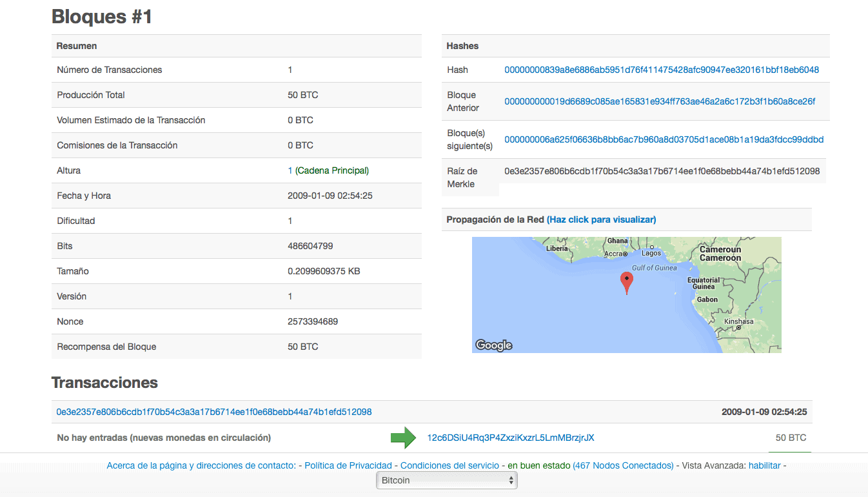
Task: Click 'Cadena Principal' green text
Action: click(x=332, y=170)
